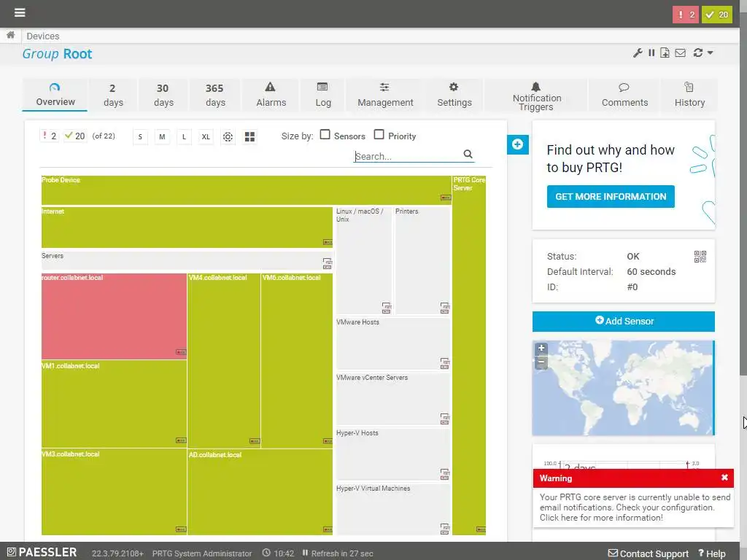The image size is (747, 560).
Task: Click the Printers group icon
Action: pyautogui.click(x=444, y=308)
